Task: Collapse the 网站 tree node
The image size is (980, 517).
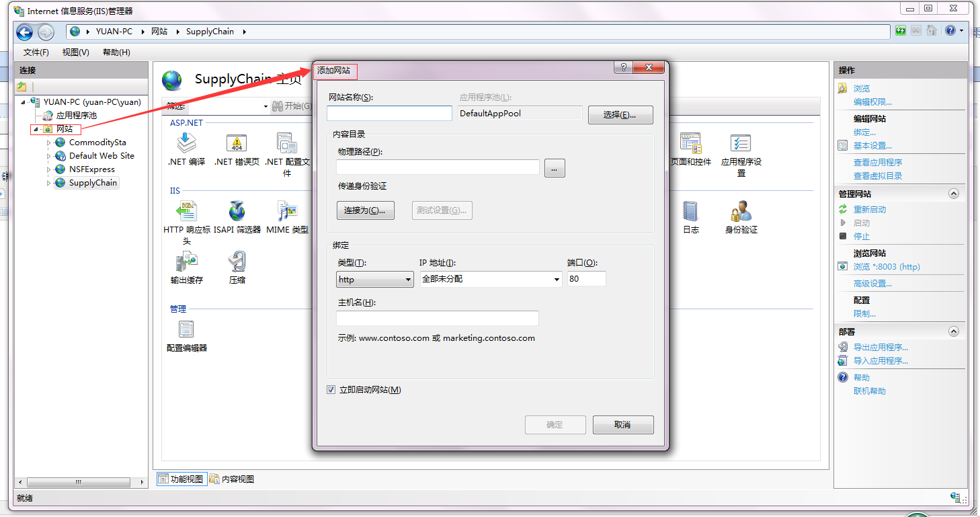Action: point(36,129)
